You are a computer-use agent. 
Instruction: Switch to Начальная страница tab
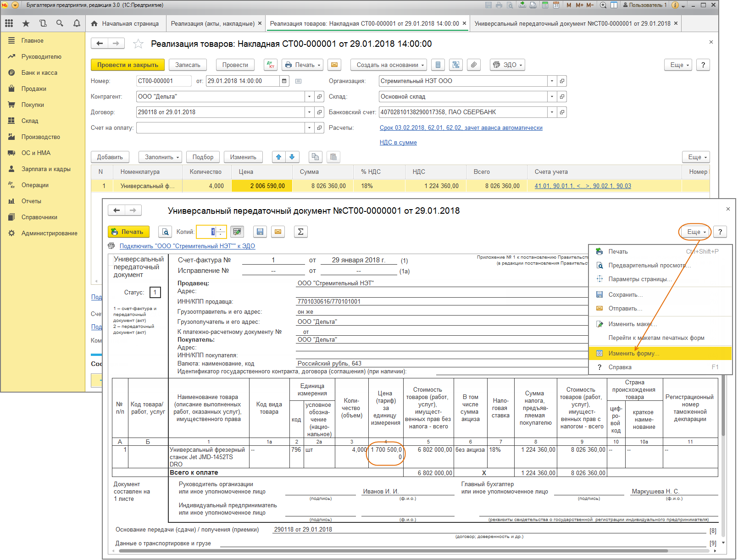125,23
